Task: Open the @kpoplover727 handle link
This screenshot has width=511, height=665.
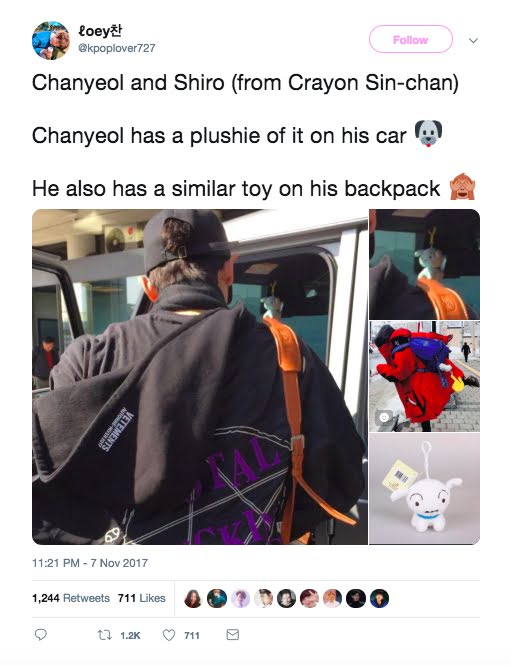Action: click(117, 48)
